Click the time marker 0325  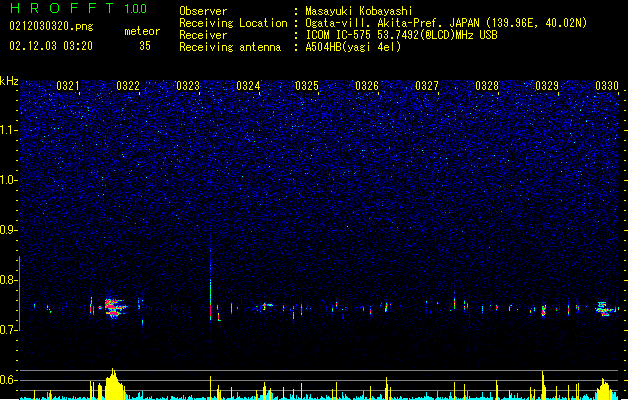point(306,86)
